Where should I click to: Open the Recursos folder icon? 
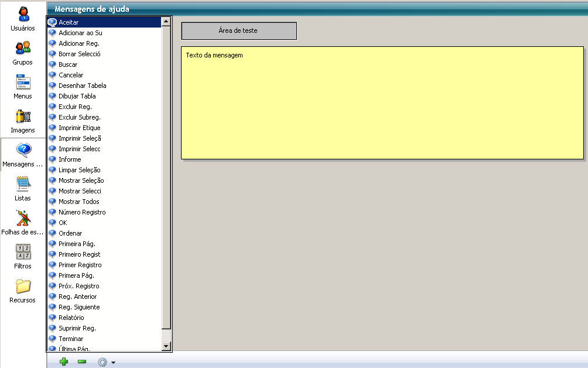[23, 286]
